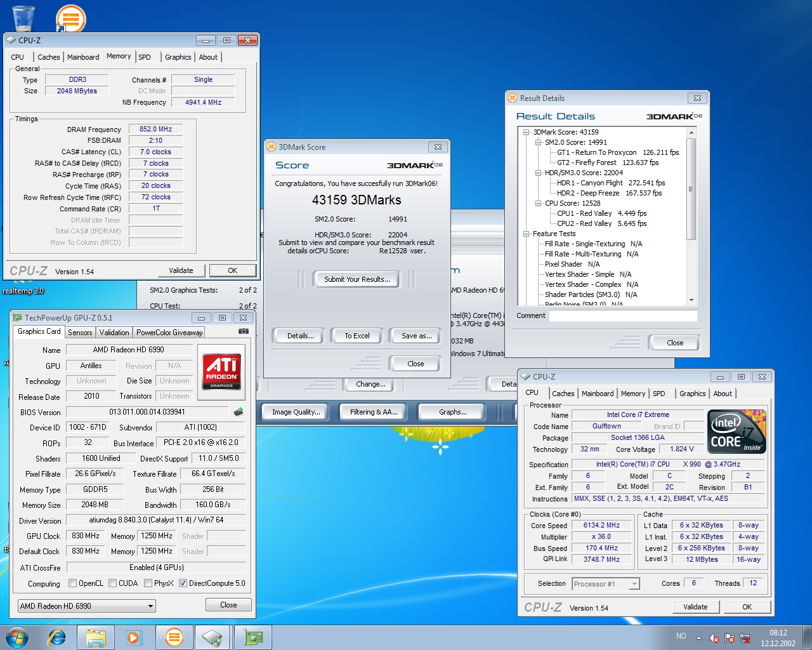Viewport: 812px width, 650px height.
Task: Click the 3DMark Score title bar icon
Action: 272,147
